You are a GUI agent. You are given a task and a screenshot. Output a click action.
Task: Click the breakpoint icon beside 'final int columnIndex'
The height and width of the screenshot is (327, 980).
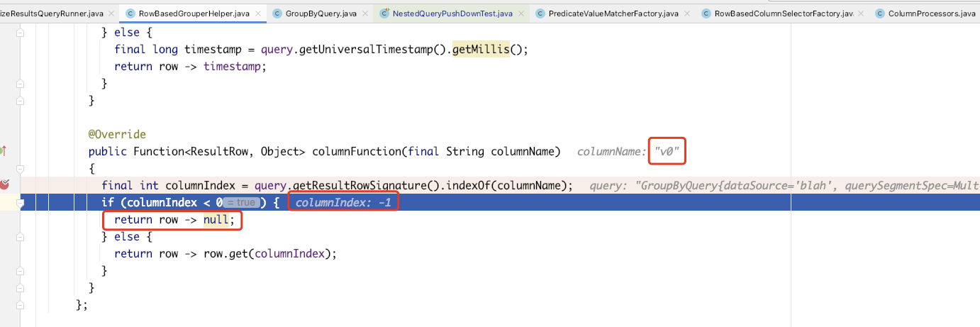tap(4, 185)
